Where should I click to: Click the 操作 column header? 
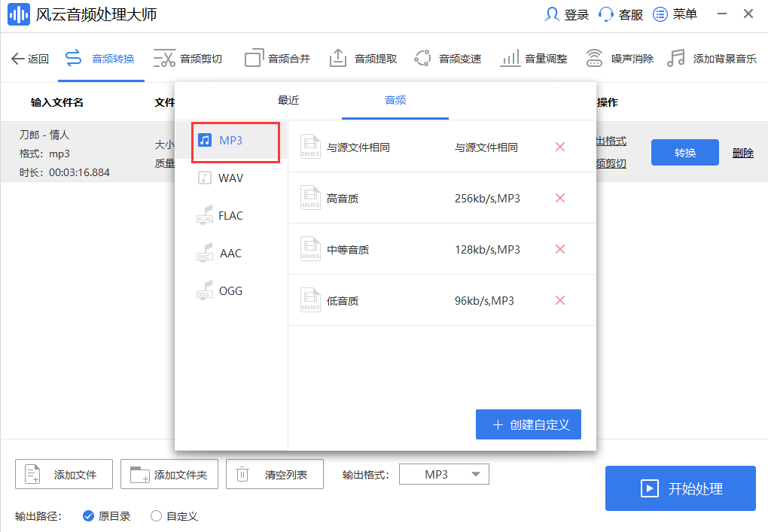coord(608,102)
